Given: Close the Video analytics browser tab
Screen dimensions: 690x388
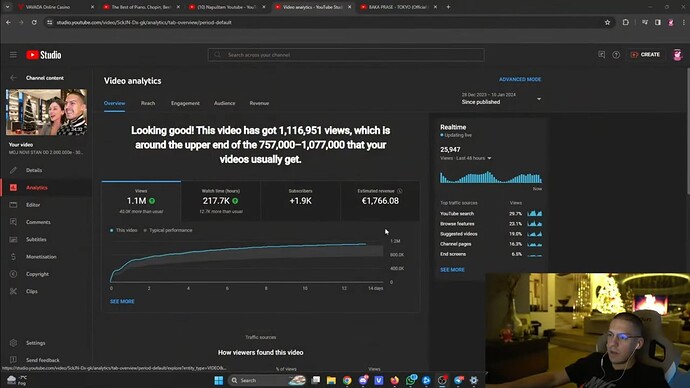Looking at the screenshot, I should click(x=350, y=7).
